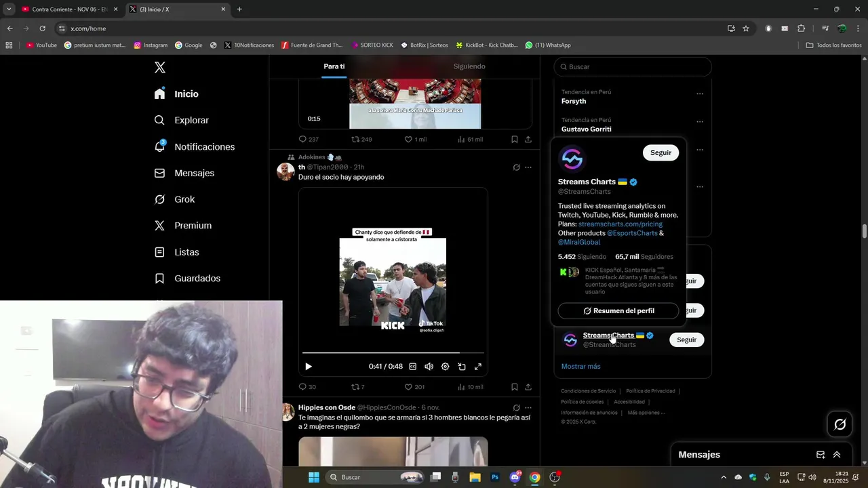The height and width of the screenshot is (488, 868).
Task: Open the Condiciones de Servicio link
Action: click(589, 391)
